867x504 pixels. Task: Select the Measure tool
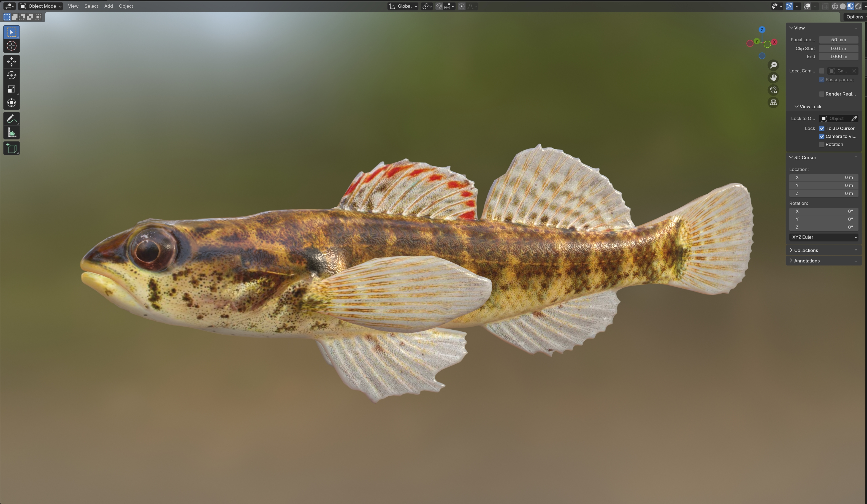coord(11,133)
